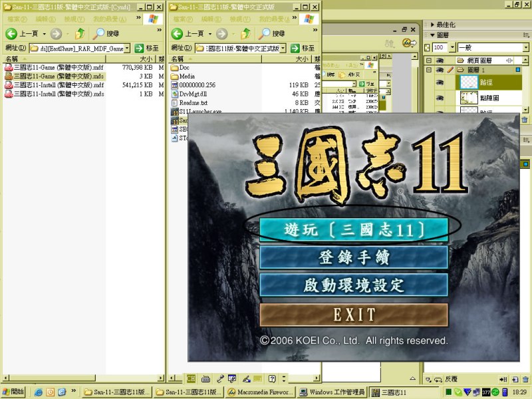The width and height of the screenshot is (532, 399).
Task: Open 開始 Start button
Action: pos(13,392)
